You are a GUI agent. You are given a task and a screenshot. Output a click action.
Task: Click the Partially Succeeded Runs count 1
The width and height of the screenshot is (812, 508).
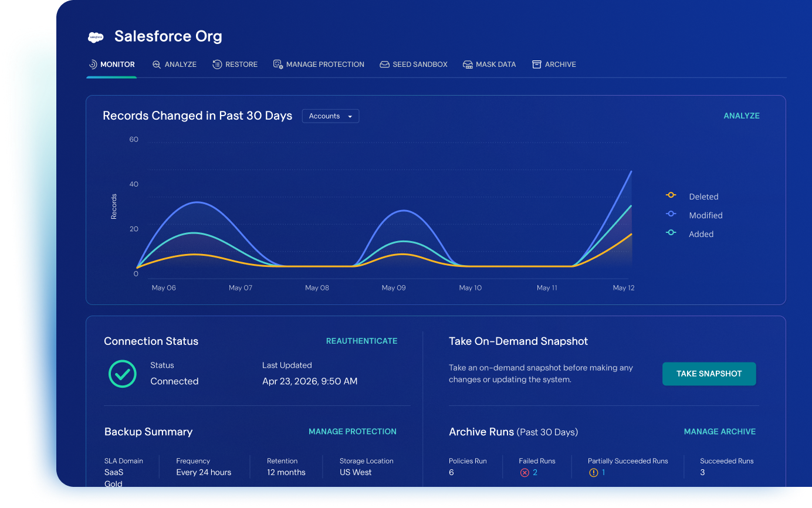pyautogui.click(x=603, y=473)
